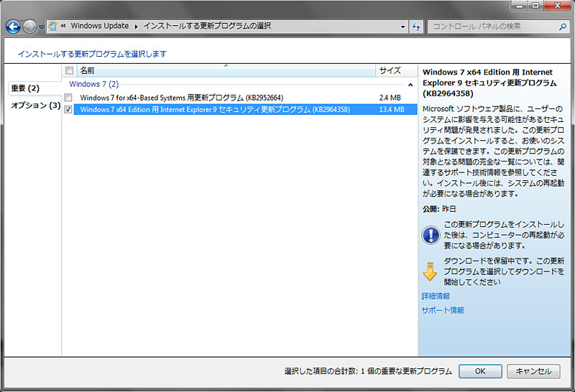Select the 重要 (2) tab

pos(25,88)
